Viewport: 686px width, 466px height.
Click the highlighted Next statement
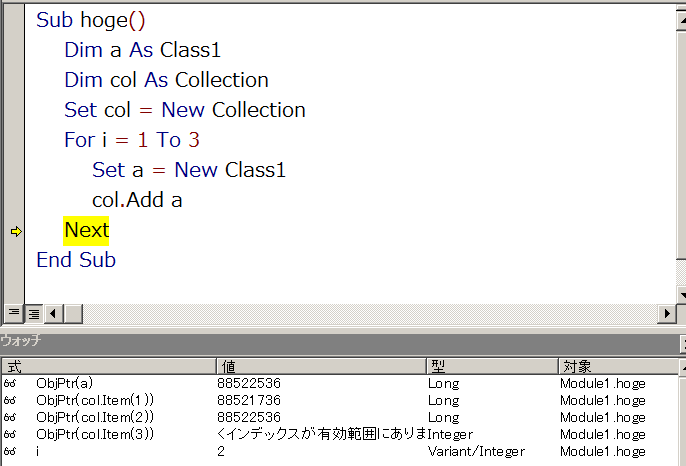(86, 231)
